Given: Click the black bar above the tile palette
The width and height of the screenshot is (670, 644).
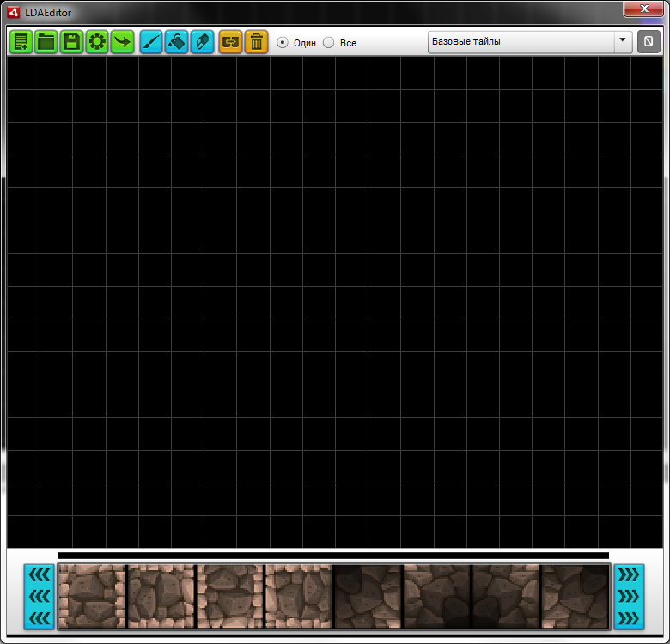Looking at the screenshot, I should pyautogui.click(x=333, y=556).
